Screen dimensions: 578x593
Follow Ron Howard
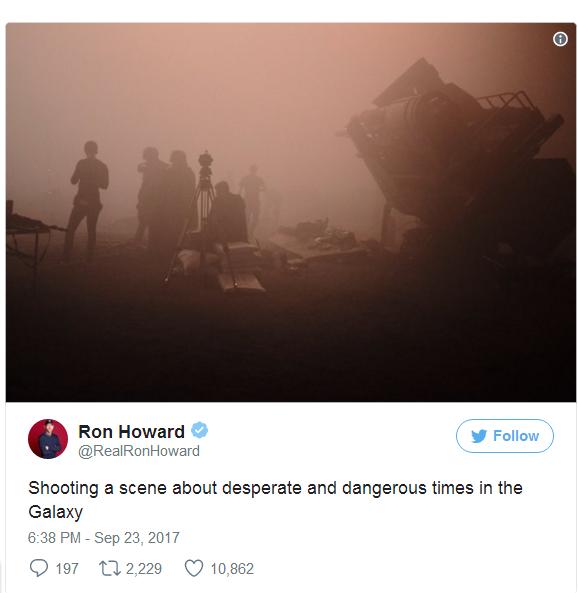[505, 436]
